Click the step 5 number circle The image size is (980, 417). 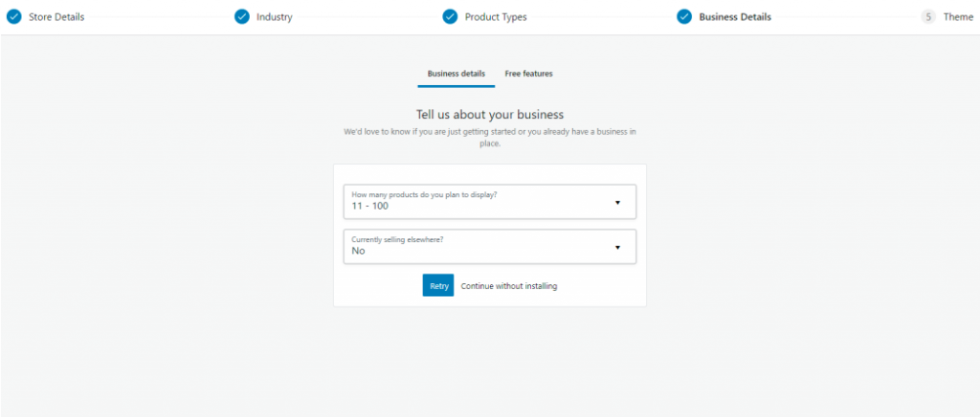point(928,17)
